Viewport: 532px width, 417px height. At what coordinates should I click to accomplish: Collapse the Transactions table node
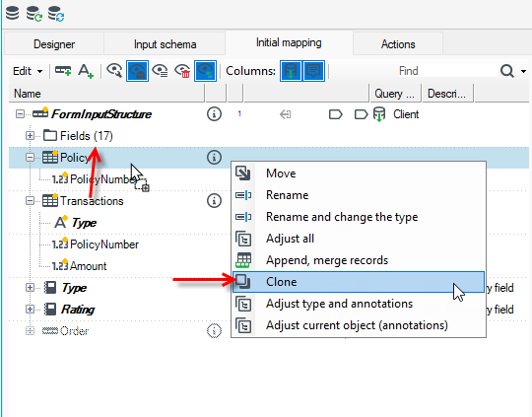point(30,201)
